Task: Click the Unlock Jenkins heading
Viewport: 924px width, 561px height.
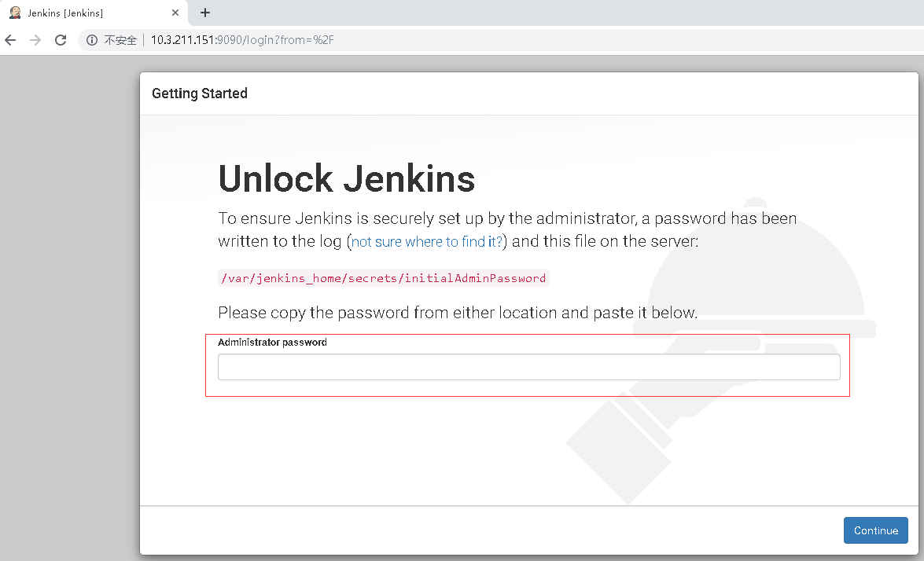Action: 347,178
